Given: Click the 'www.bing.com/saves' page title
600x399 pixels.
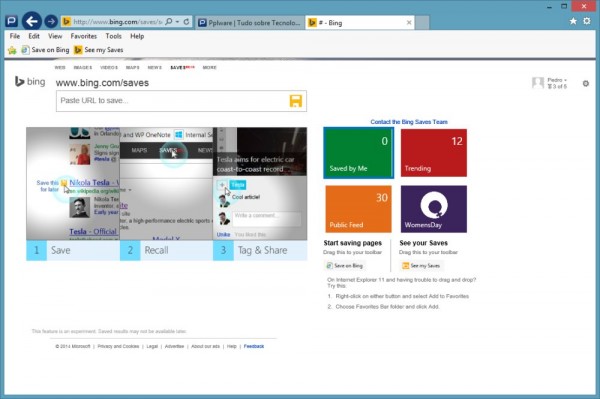Looking at the screenshot, I should (x=102, y=83).
